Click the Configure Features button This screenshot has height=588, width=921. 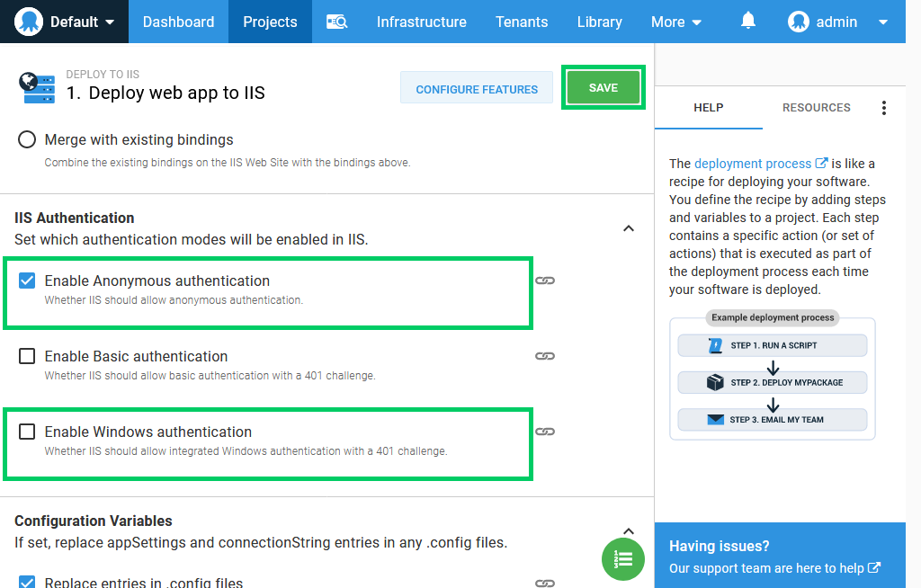pos(477,87)
